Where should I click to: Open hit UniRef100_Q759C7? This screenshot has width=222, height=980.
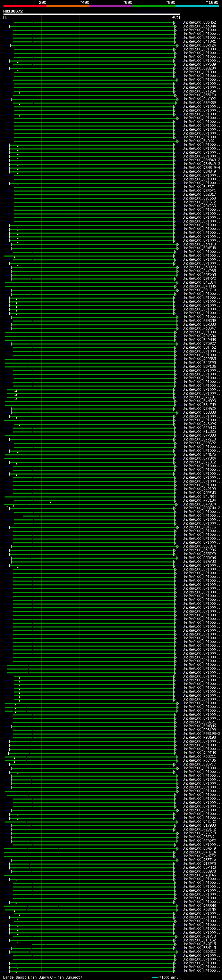coord(199,344)
